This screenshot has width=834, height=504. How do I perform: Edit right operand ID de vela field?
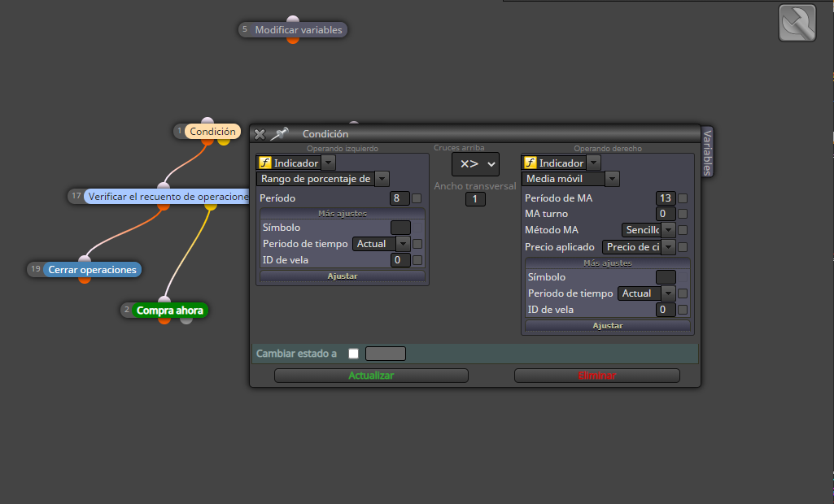coord(666,310)
